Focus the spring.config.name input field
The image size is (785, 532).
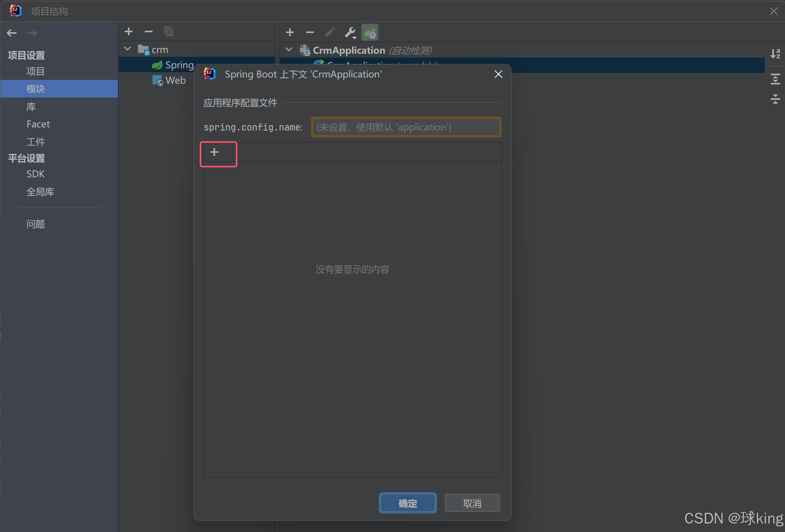[x=406, y=127]
